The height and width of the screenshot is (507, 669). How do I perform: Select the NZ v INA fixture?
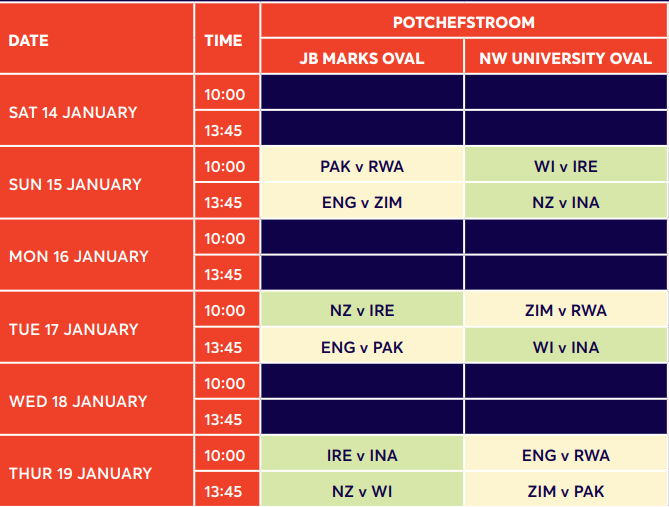(x=566, y=201)
